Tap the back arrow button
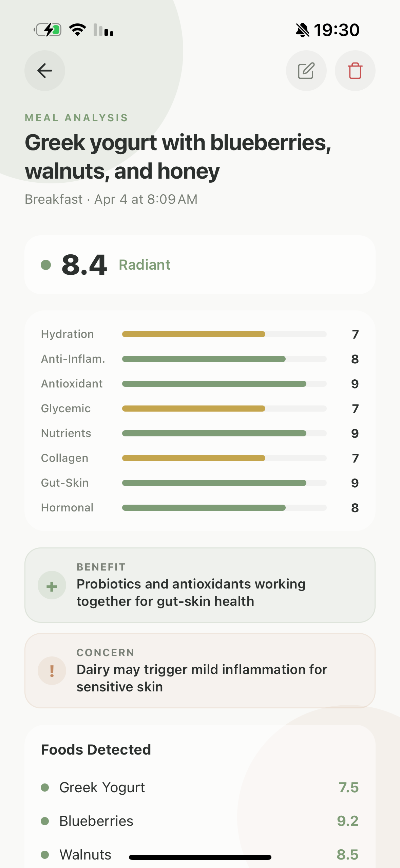Image resolution: width=400 pixels, height=868 pixels. click(x=45, y=71)
